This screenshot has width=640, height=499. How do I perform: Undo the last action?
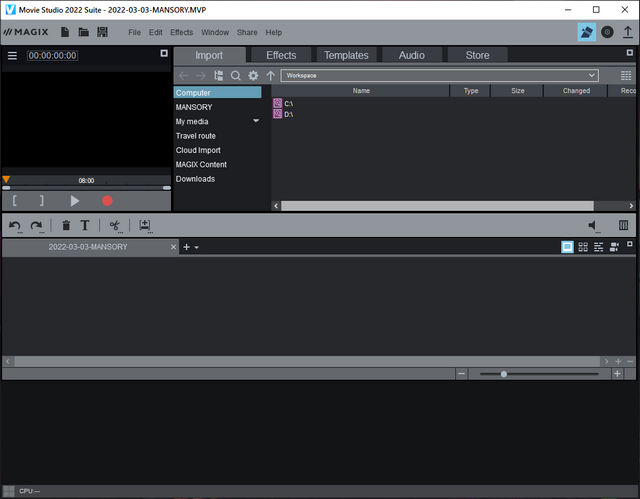[x=15, y=226]
